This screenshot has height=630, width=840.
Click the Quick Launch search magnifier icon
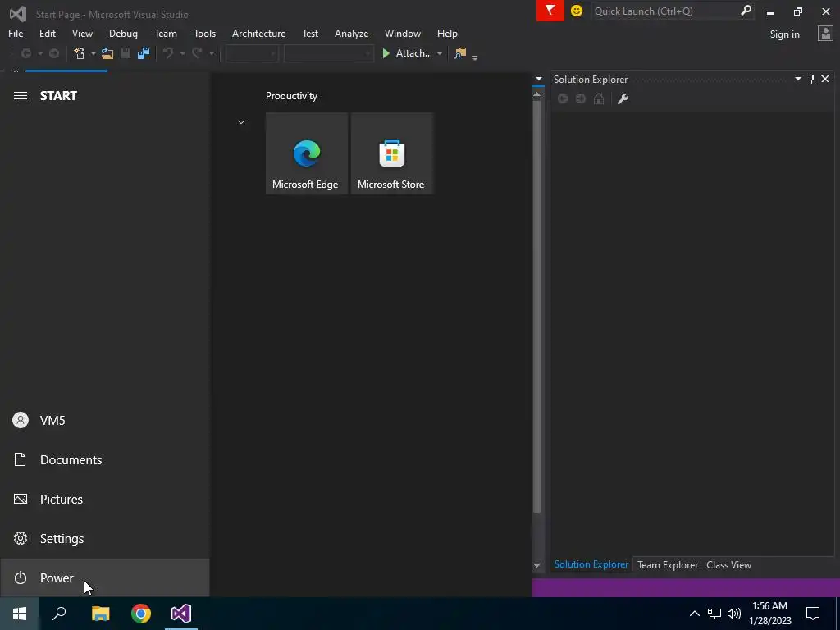point(745,11)
